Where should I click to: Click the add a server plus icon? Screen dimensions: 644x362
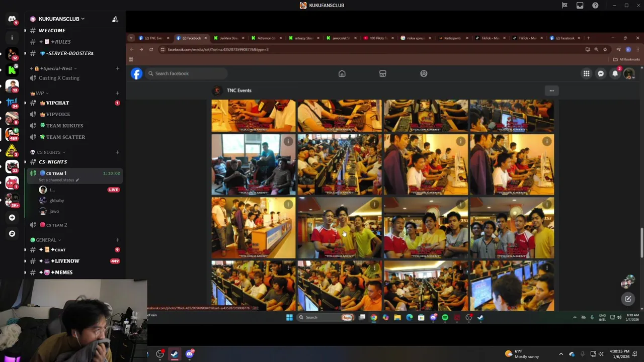coord(12,218)
